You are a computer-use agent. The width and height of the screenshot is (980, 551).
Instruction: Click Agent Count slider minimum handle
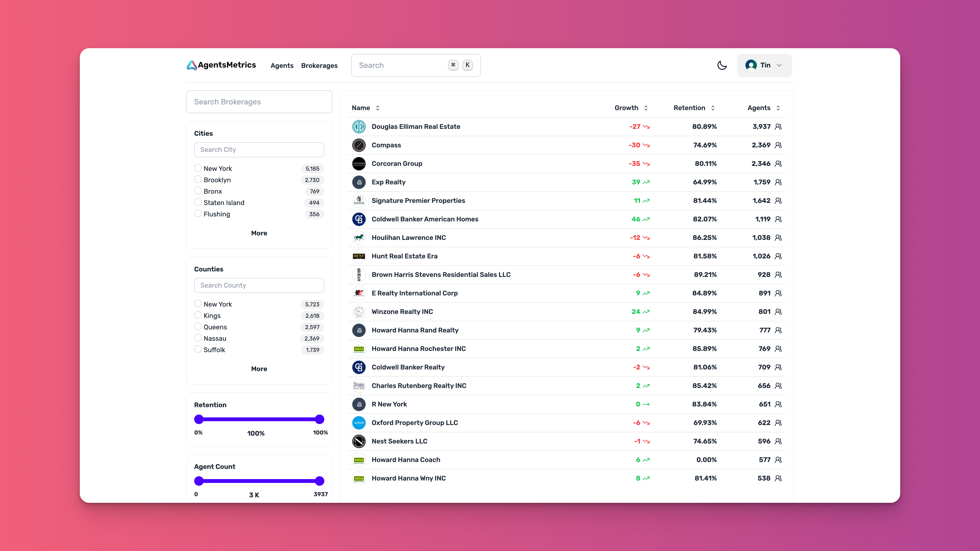[x=198, y=481]
